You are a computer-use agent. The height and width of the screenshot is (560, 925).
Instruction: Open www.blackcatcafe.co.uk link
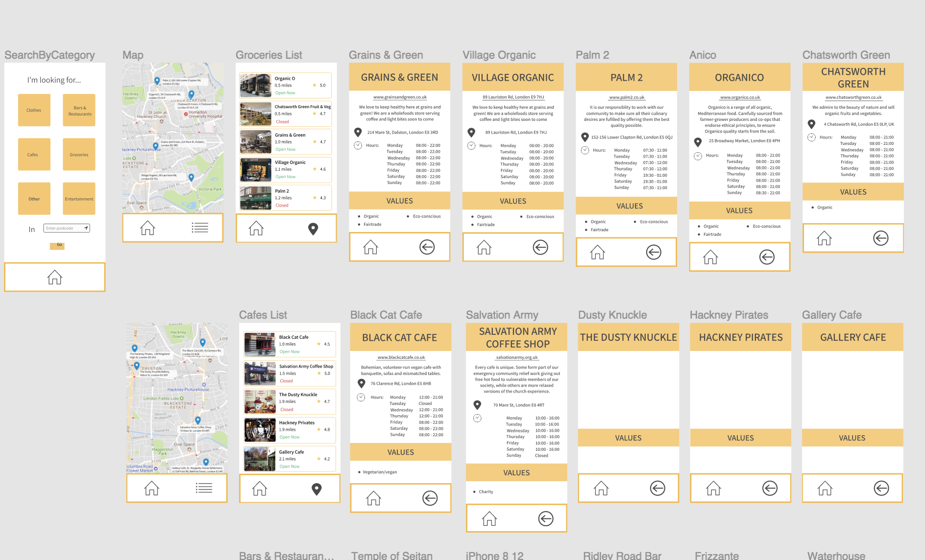401,357
